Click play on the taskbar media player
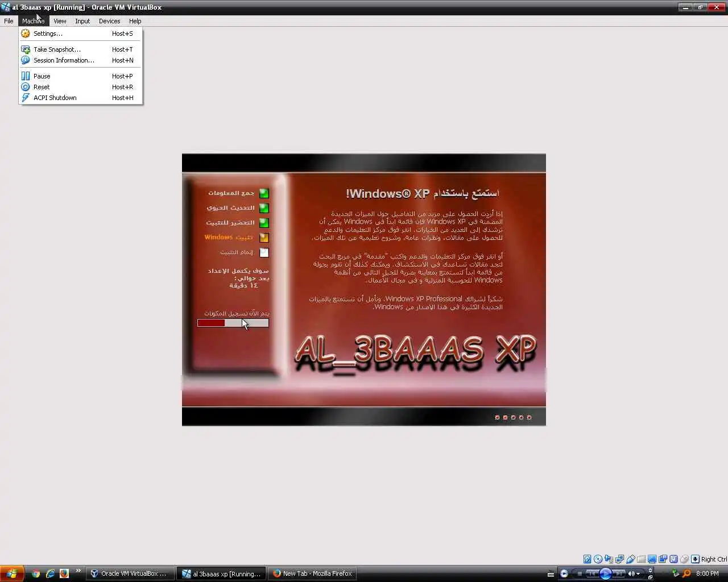728x582 pixels. click(606, 573)
